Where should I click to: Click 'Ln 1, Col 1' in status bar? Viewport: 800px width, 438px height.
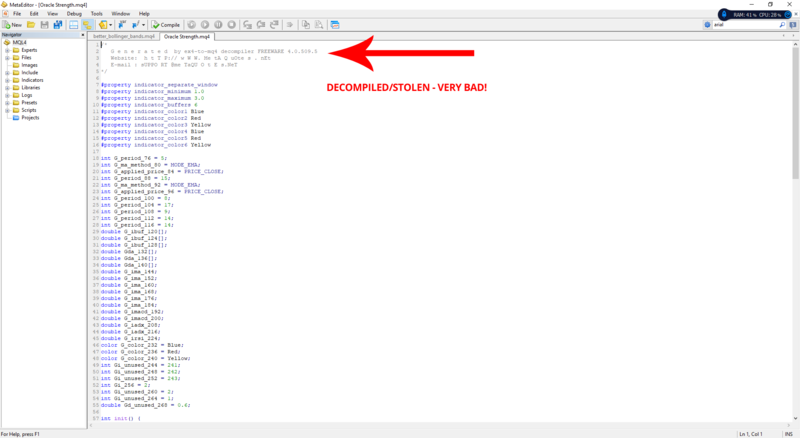751,434
